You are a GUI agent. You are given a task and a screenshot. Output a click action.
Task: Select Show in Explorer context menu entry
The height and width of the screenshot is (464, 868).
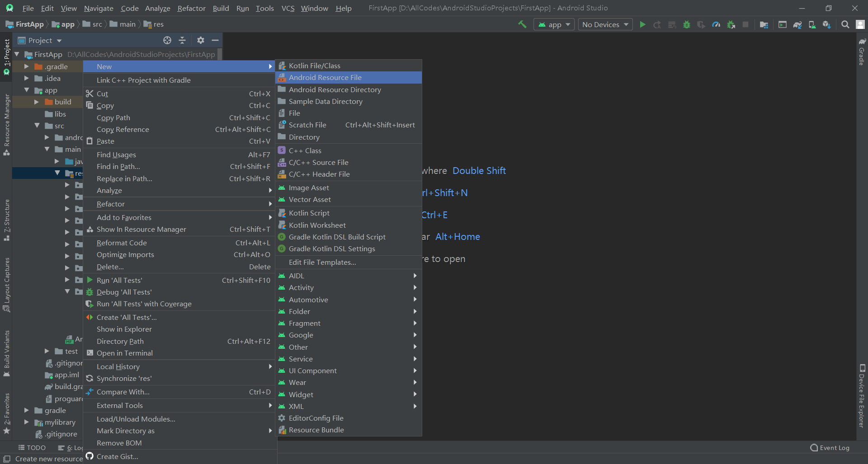pos(180,329)
